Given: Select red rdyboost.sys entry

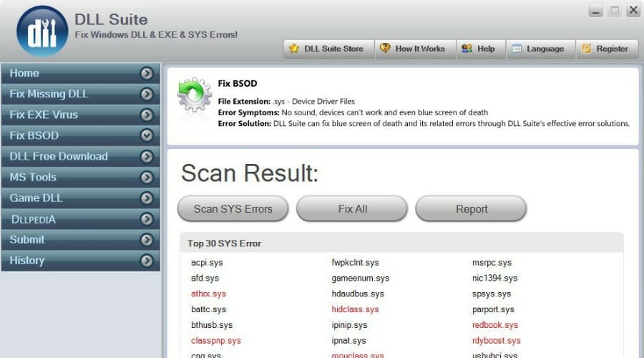Looking at the screenshot, I should pyautogui.click(x=496, y=341).
